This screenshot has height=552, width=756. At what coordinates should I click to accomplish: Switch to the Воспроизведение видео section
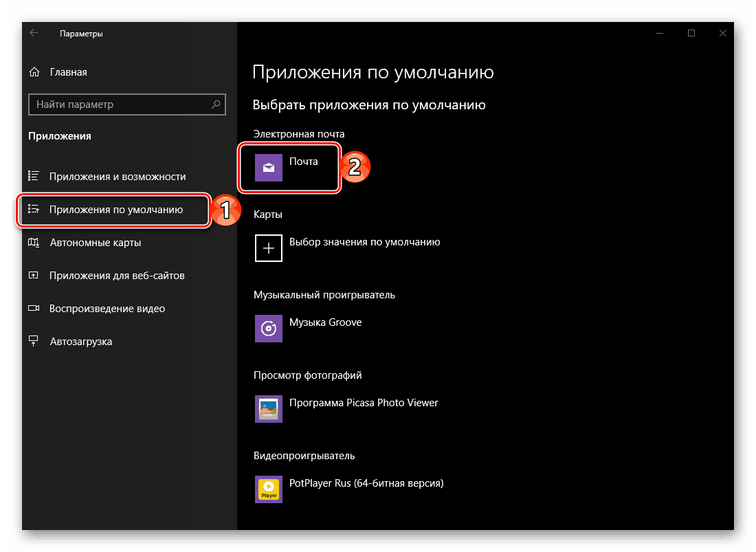[x=107, y=308]
